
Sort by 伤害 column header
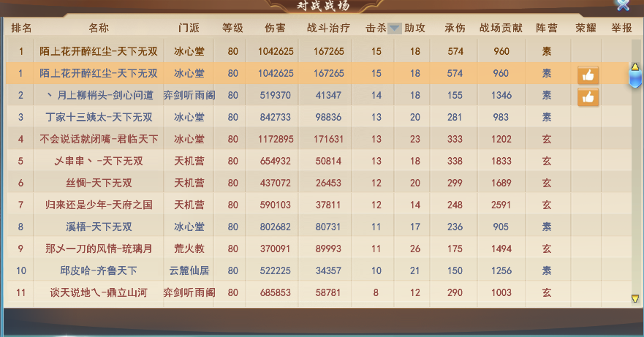pos(275,28)
